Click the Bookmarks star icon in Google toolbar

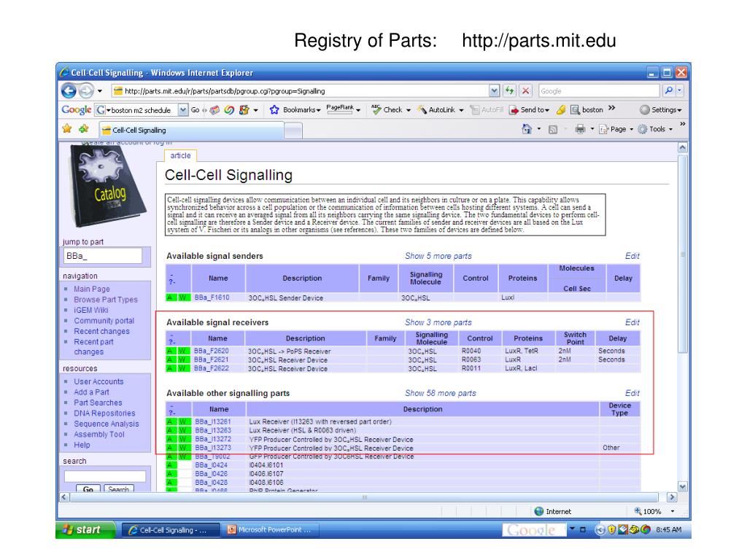tap(274, 110)
